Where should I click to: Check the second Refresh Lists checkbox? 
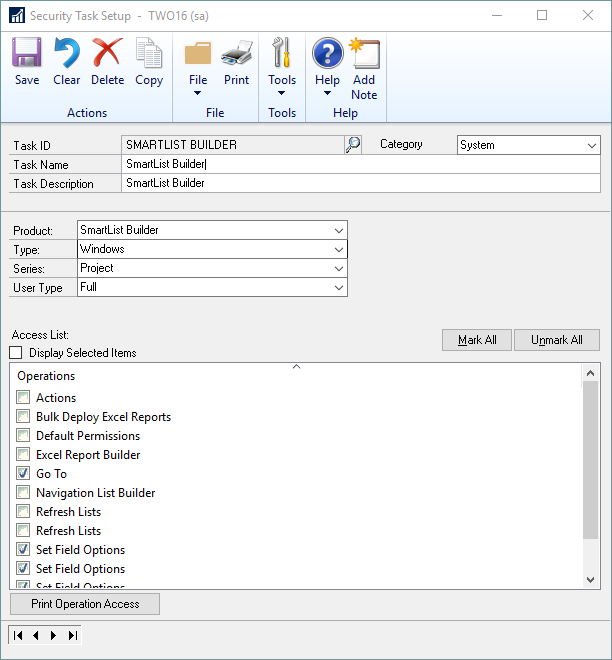point(23,530)
